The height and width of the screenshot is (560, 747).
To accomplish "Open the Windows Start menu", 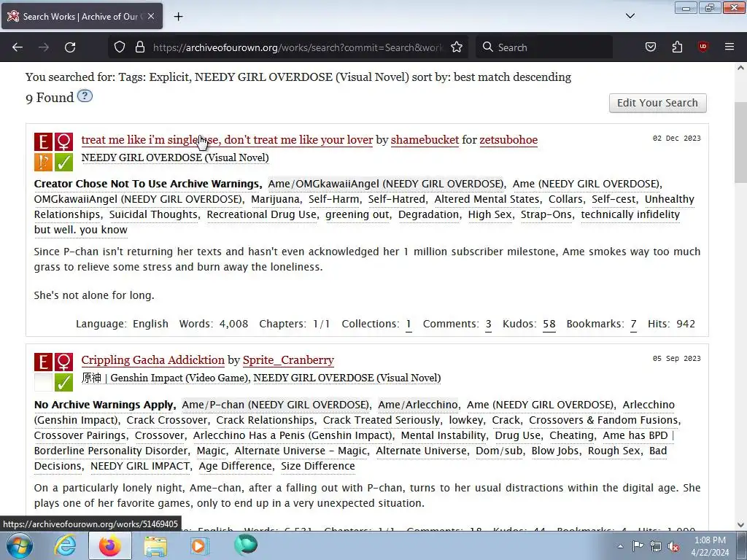I will (19, 545).
